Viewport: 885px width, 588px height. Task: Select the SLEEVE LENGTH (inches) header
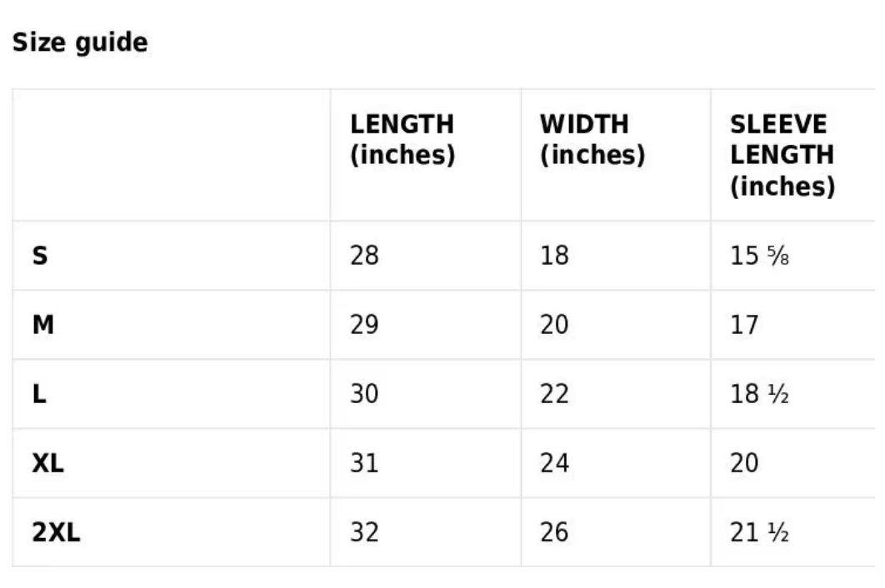(782, 155)
